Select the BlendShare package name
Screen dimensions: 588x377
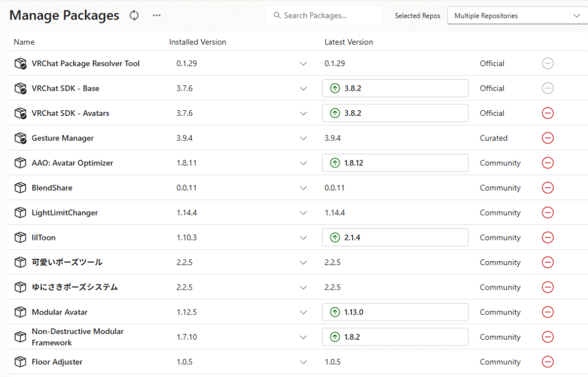click(x=52, y=188)
